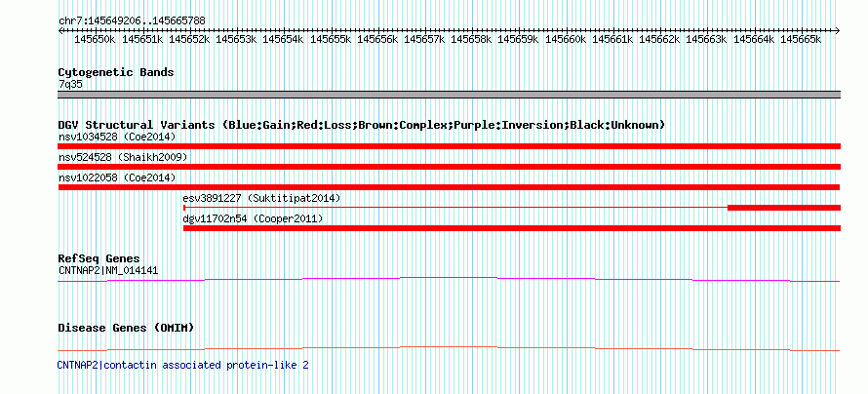Click the 145658k ruler tick label
The image size is (868, 394).
(x=472, y=40)
